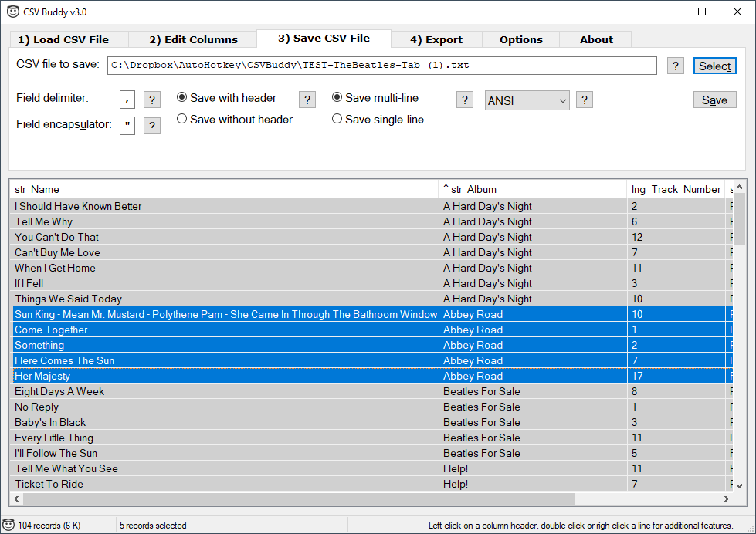This screenshot has height=534, width=756.
Task: Switch to 2) Edit Columns tab
Action: (193, 39)
